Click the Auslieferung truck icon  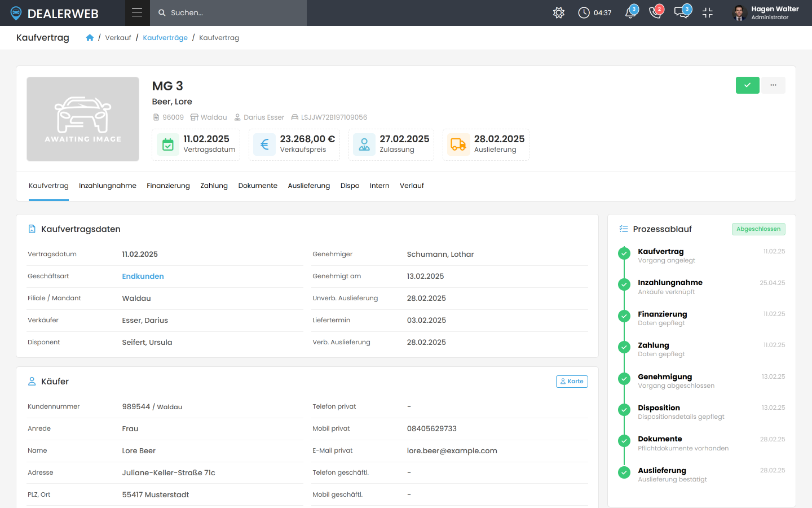(458, 144)
